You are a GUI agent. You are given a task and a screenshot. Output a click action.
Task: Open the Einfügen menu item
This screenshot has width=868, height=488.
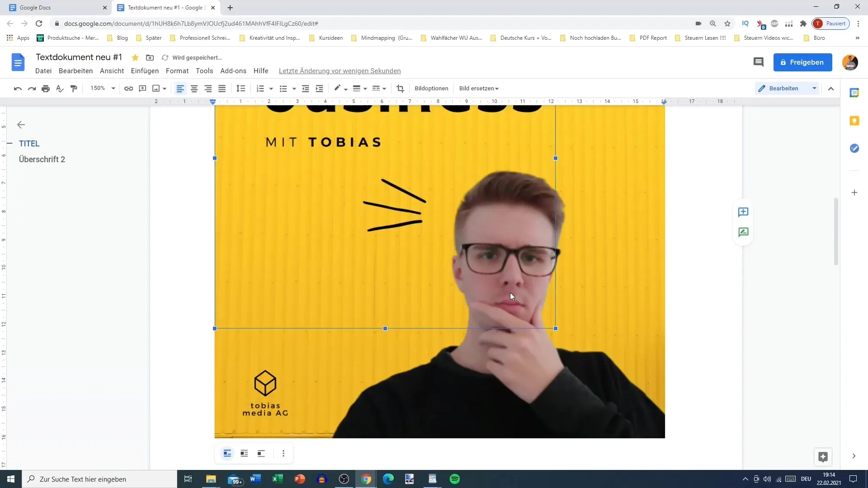click(x=144, y=71)
